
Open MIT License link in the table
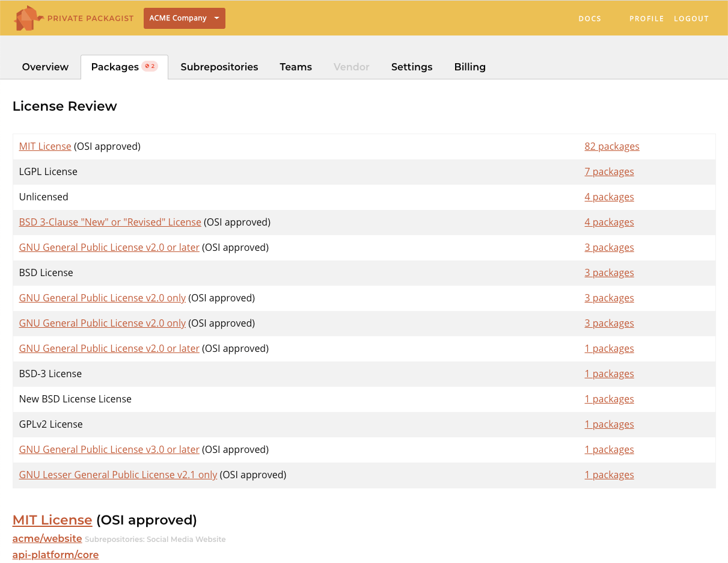click(x=45, y=146)
